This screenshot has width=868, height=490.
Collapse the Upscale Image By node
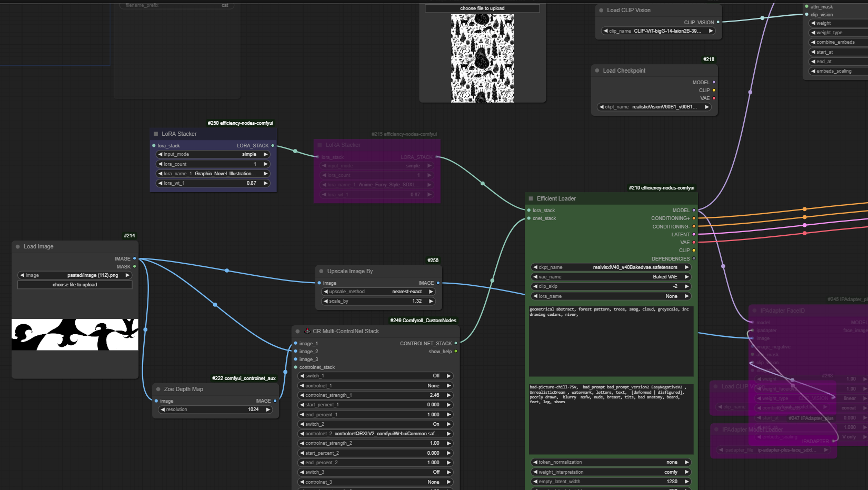coord(321,272)
